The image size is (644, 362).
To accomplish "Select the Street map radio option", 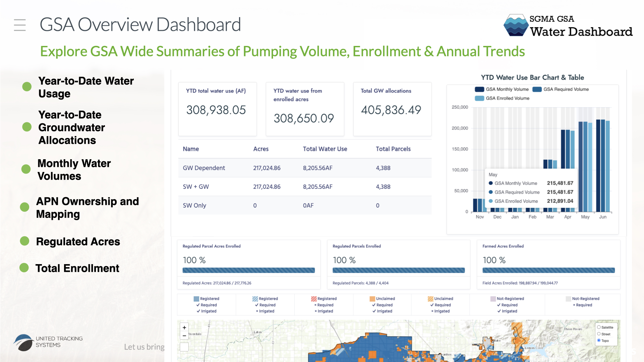I will pyautogui.click(x=599, y=334).
